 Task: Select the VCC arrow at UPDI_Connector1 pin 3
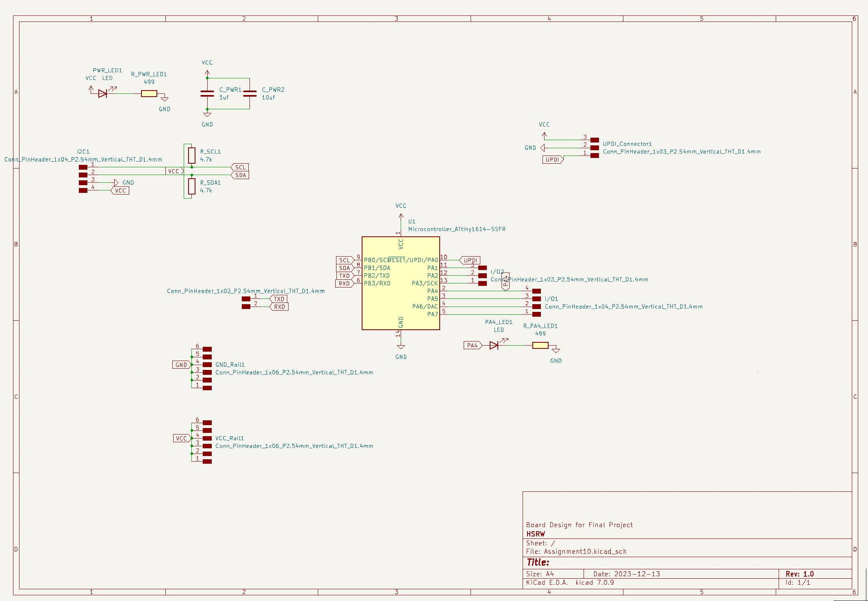[x=545, y=136]
